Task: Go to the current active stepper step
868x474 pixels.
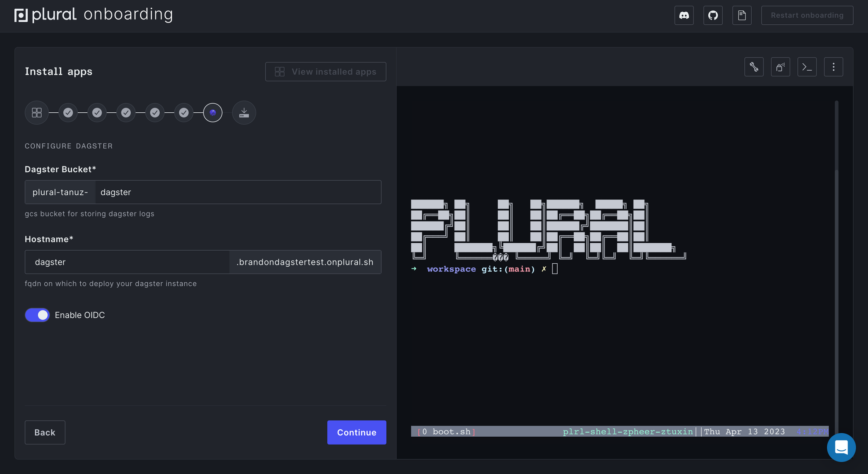Action: tap(213, 113)
